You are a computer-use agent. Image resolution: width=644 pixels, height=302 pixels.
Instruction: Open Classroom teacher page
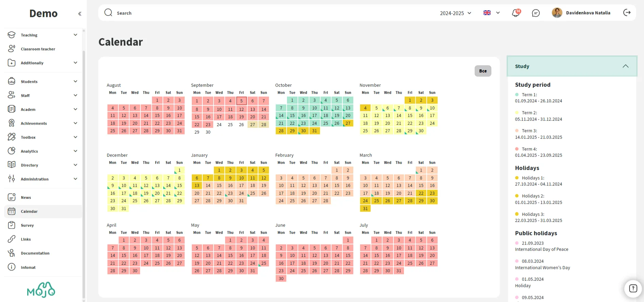click(x=38, y=49)
